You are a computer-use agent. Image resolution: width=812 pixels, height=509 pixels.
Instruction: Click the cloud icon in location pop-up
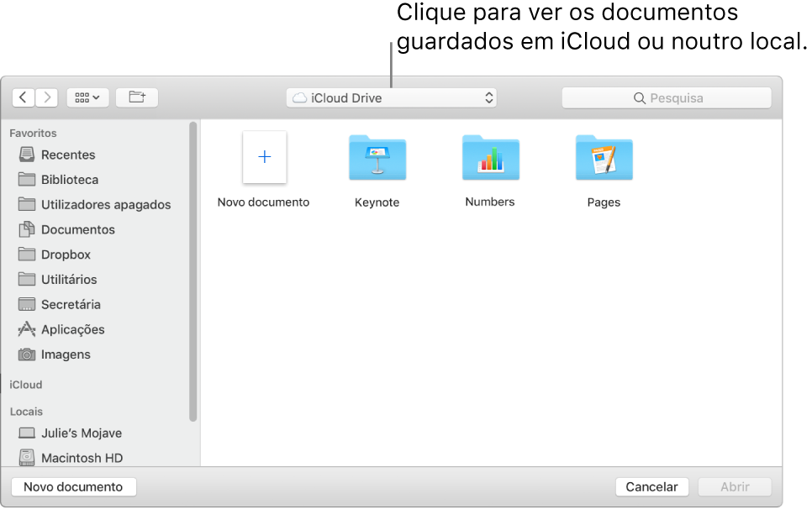[300, 97]
